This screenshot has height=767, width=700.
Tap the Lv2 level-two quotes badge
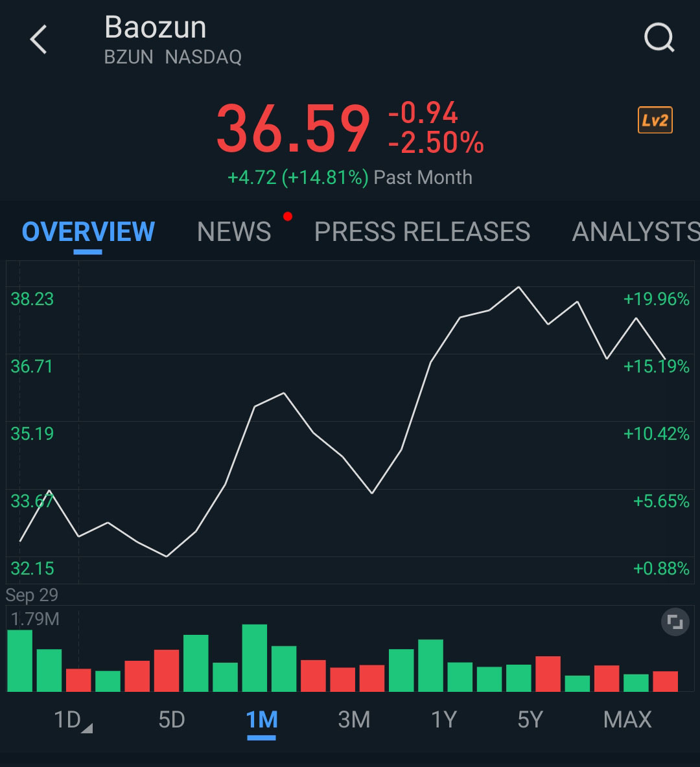tap(655, 120)
